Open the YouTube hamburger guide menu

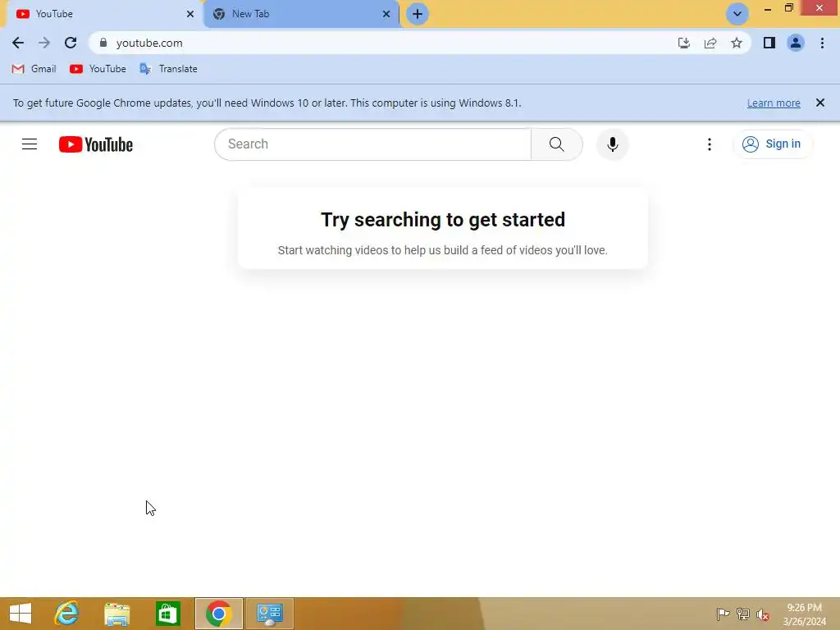(30, 144)
